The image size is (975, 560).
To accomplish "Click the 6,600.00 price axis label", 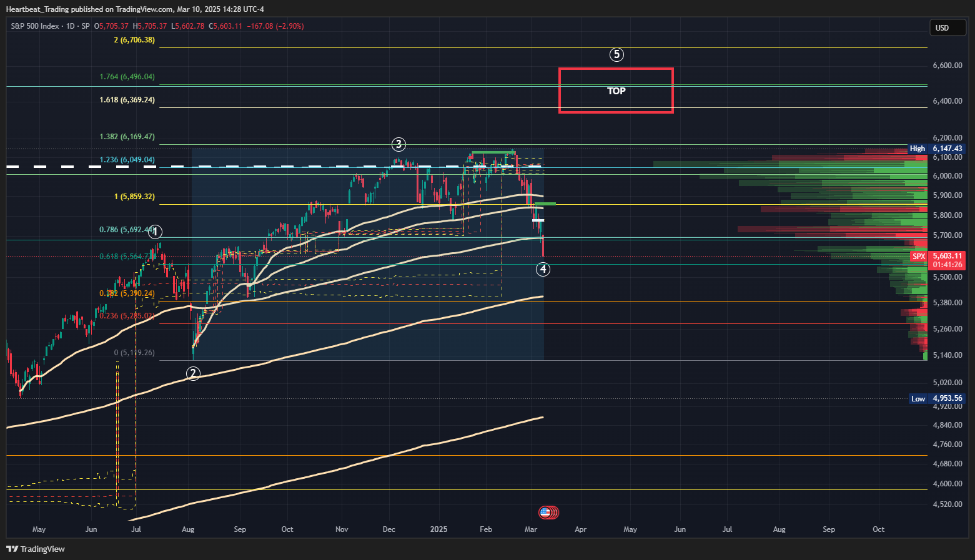I will tap(947, 66).
